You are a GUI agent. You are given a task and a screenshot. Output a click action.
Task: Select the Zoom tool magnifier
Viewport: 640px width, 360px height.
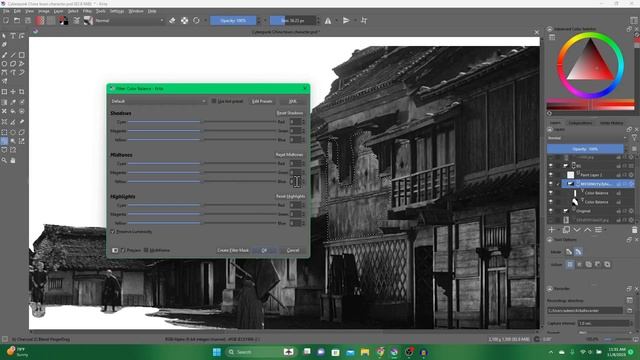(4, 160)
